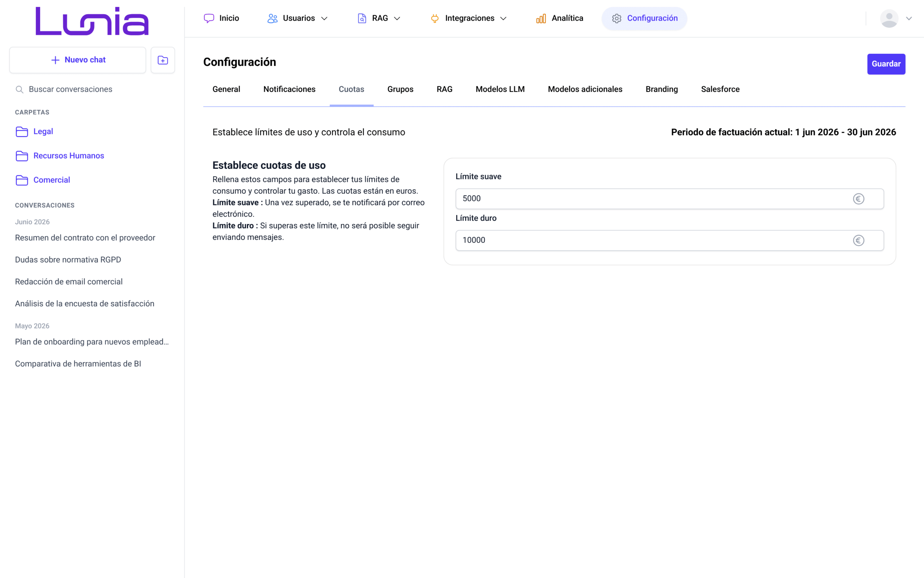Click the Comercial folder icon
Image resolution: width=924 pixels, height=578 pixels.
pyautogui.click(x=22, y=180)
